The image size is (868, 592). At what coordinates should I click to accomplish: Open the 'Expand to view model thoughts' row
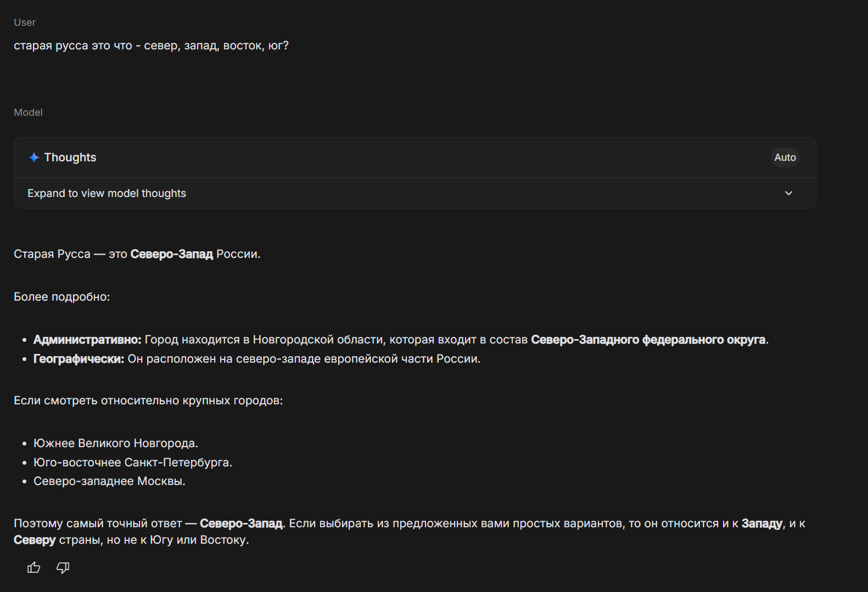click(107, 193)
